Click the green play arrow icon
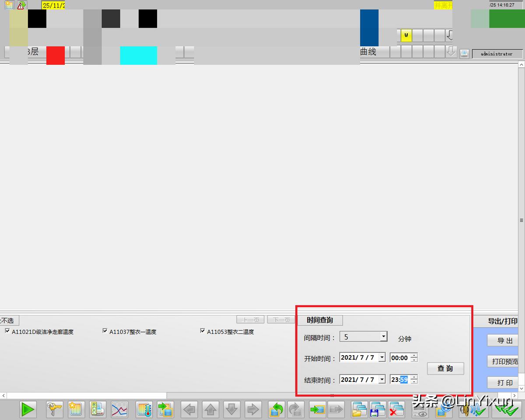 28,409
